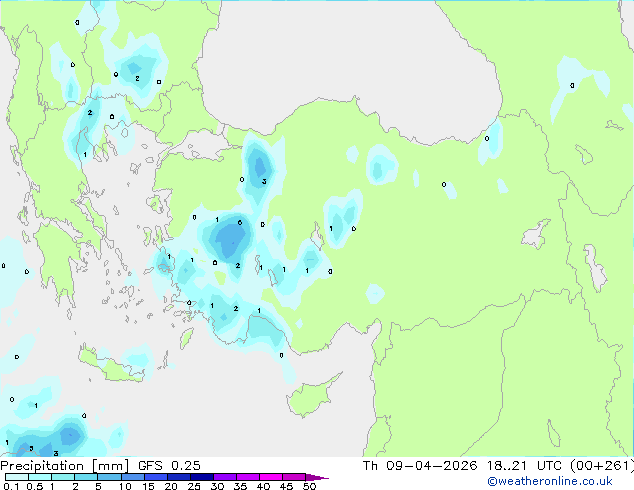The width and height of the screenshot is (634, 490).
Task: Click the "40" legend scale label
Action: [263, 486]
